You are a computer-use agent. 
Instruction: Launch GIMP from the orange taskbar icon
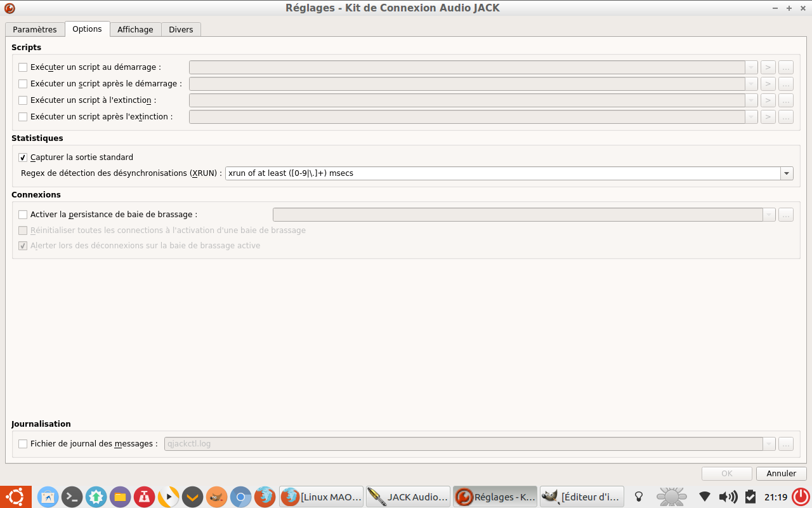pyautogui.click(x=217, y=497)
